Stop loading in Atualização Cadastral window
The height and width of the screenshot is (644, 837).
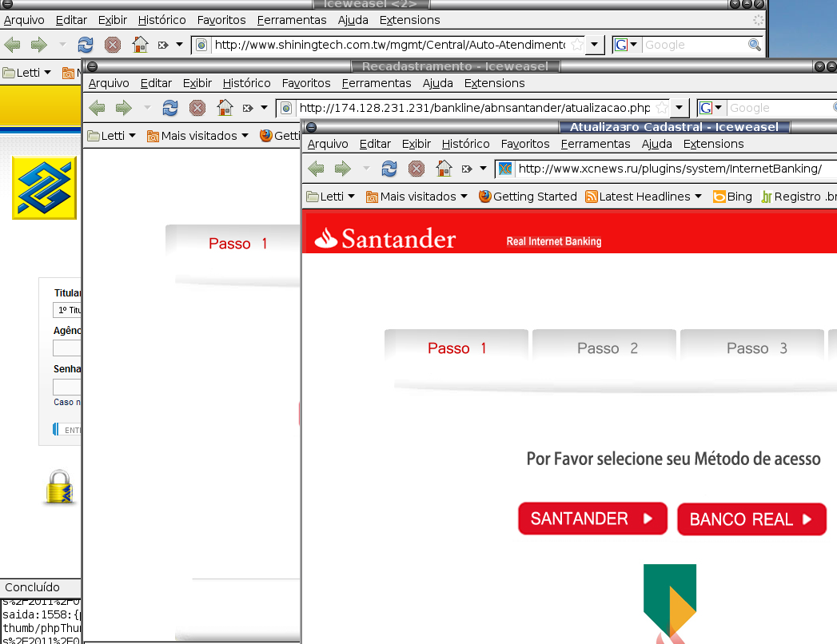point(417,169)
